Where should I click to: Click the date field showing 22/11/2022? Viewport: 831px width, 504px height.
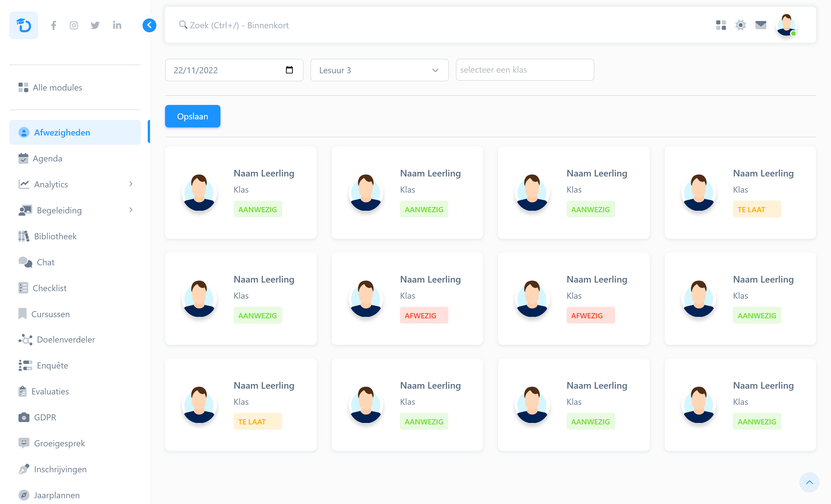coord(234,70)
